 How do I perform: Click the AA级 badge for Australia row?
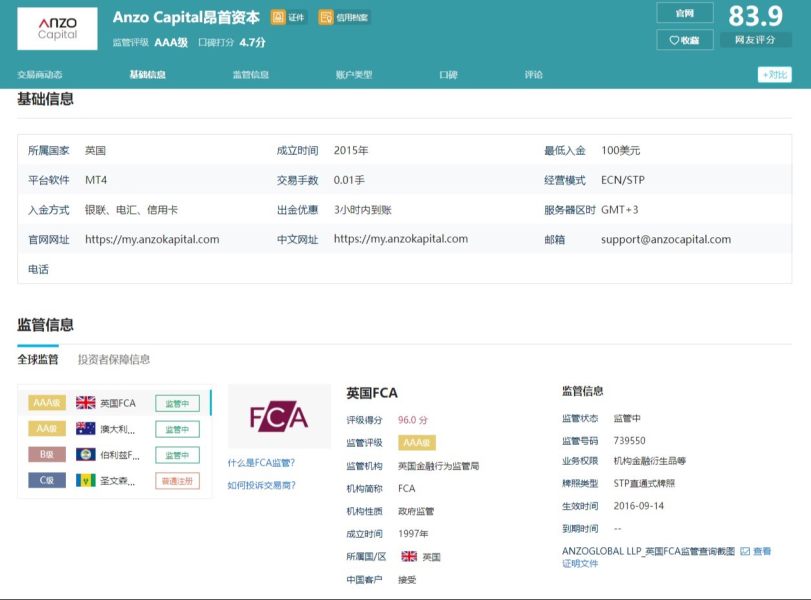click(x=47, y=428)
